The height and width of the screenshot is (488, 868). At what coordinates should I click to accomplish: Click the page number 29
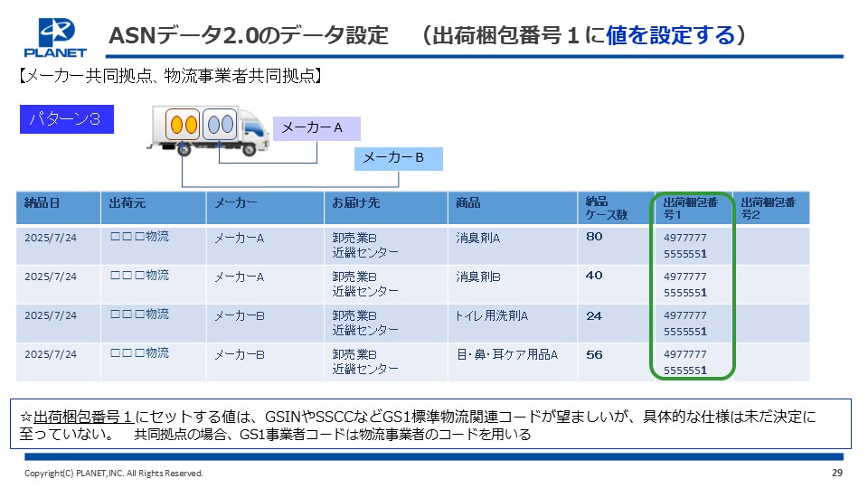click(837, 473)
